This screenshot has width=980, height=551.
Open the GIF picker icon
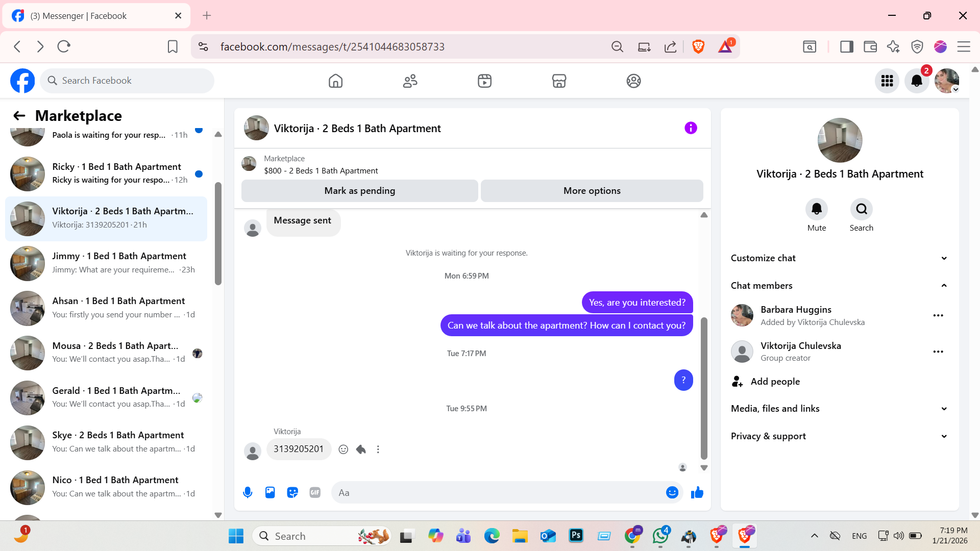315,492
